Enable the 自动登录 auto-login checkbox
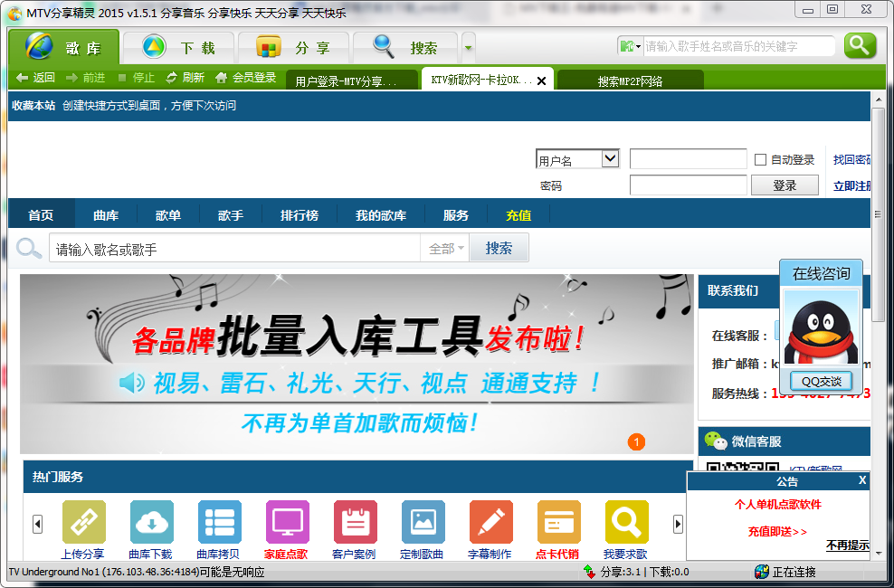 point(760,160)
